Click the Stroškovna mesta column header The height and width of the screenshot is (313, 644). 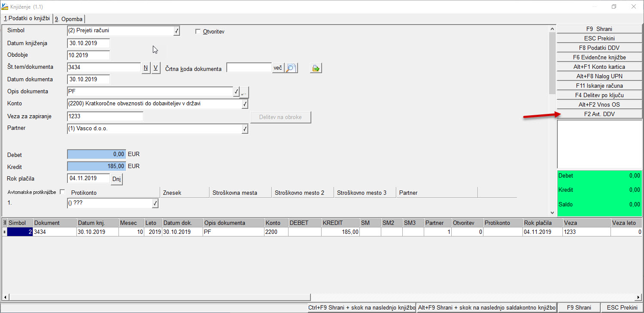(240, 193)
